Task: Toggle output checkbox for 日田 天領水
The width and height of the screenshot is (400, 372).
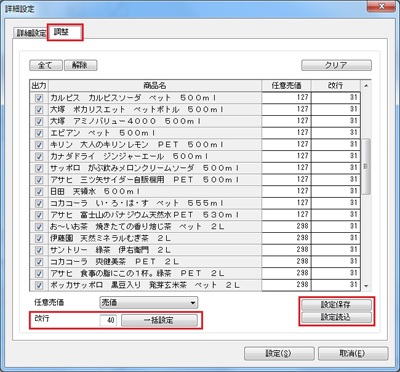Action: click(39, 192)
